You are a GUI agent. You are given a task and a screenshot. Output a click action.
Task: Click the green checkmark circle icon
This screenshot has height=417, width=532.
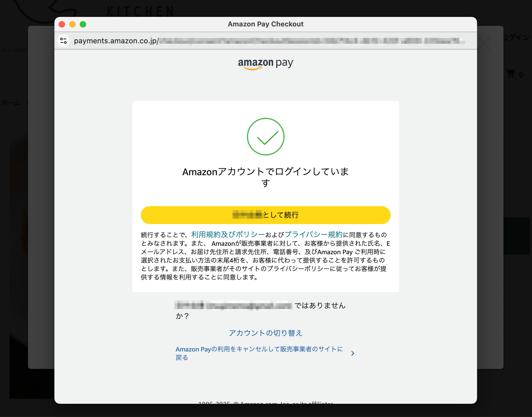pos(265,136)
